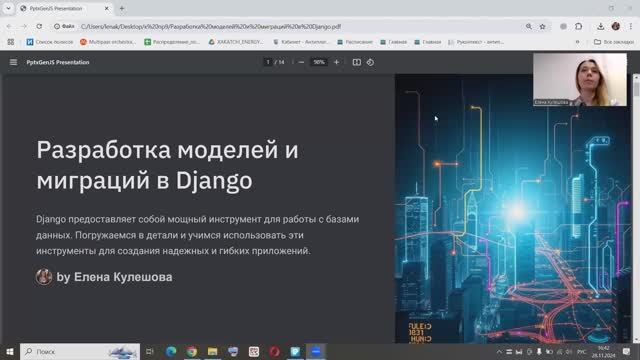The height and width of the screenshot is (360, 640).
Task: Click the Файл site info chip
Action: pos(64,26)
